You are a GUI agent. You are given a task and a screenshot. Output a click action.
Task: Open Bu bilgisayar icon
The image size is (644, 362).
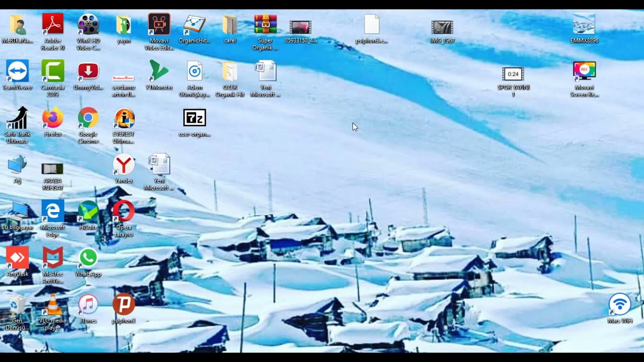(17, 211)
